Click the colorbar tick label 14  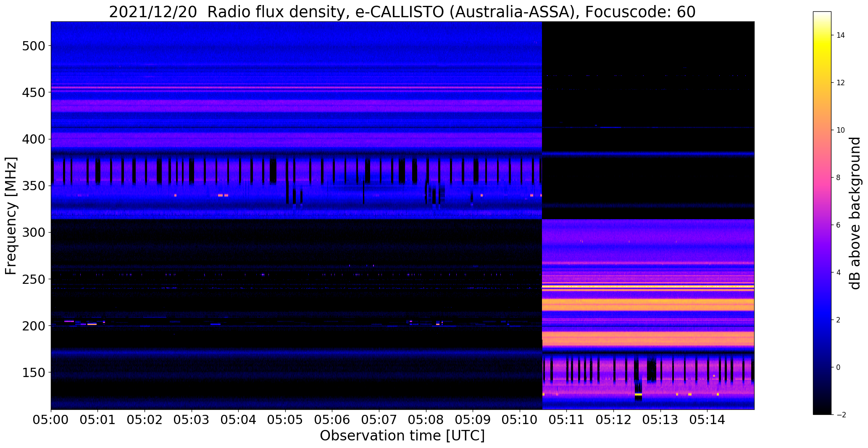pos(841,35)
